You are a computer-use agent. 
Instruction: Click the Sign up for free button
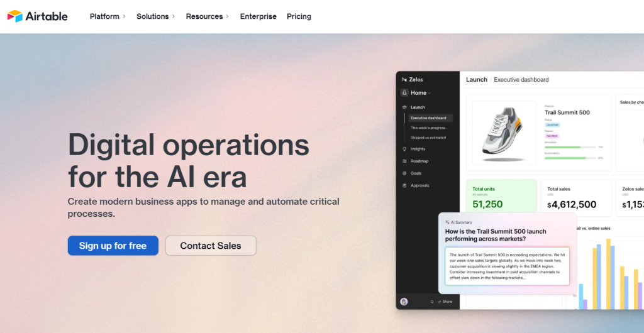click(x=113, y=246)
